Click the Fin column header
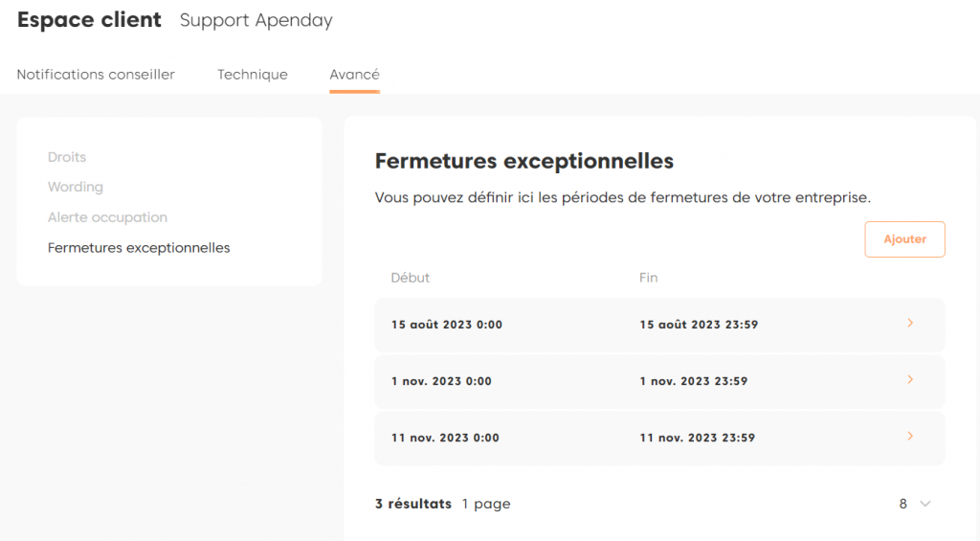The image size is (980, 541). (649, 278)
